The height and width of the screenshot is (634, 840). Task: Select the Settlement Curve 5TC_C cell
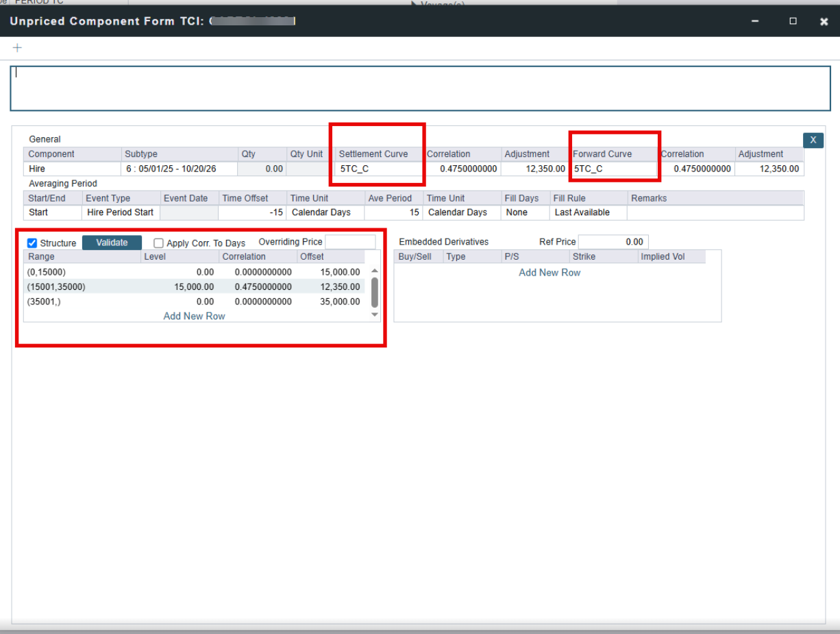coord(380,169)
